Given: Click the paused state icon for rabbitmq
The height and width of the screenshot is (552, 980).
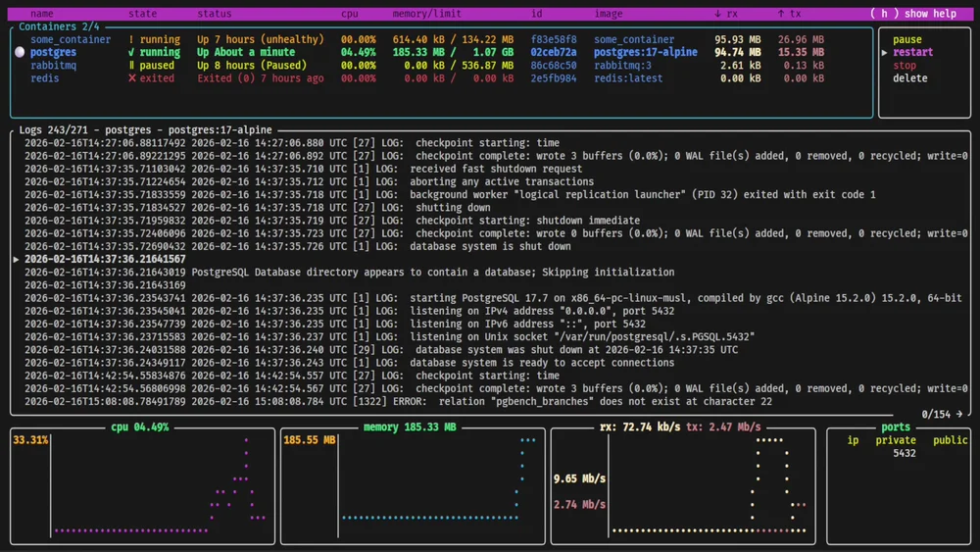Looking at the screenshot, I should [132, 66].
